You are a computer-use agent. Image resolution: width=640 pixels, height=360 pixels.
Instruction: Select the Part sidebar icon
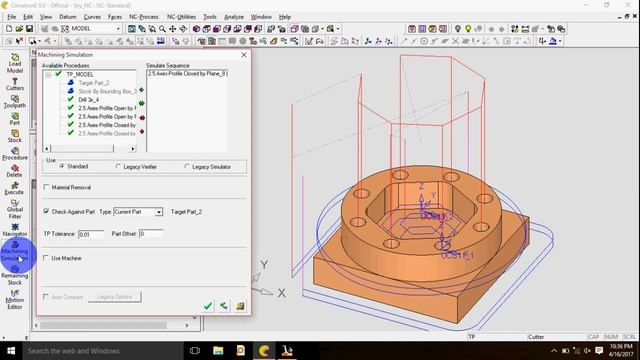15,119
